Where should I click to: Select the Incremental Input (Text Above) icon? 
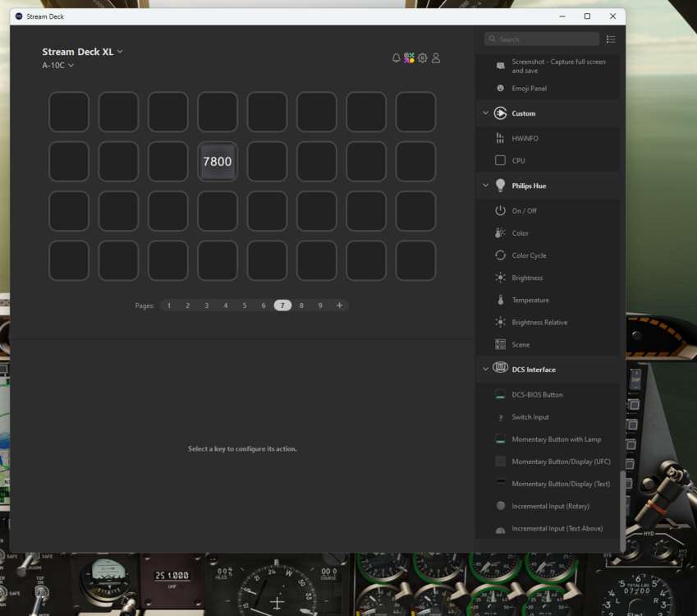click(501, 530)
